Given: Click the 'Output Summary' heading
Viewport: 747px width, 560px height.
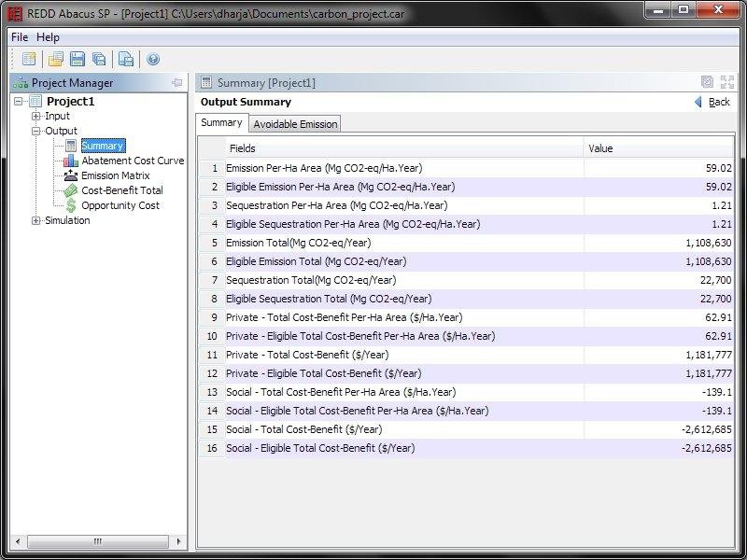Looking at the screenshot, I should pyautogui.click(x=246, y=102).
